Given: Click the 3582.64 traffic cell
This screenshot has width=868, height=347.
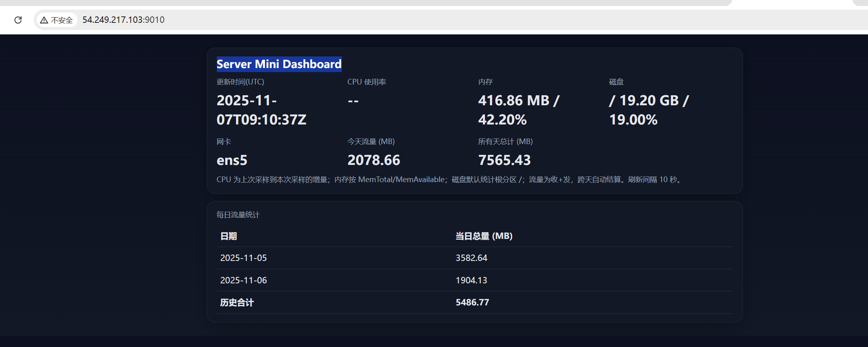Looking at the screenshot, I should point(471,258).
